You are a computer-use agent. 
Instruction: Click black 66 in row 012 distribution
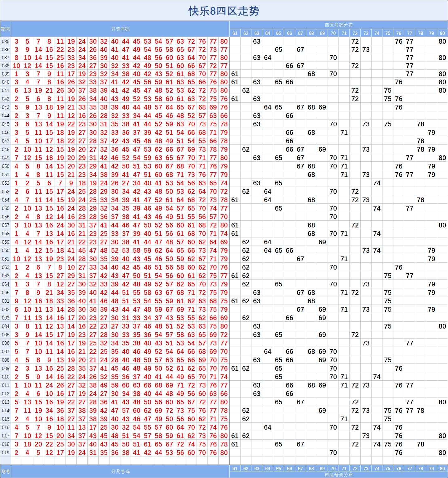point(290,394)
